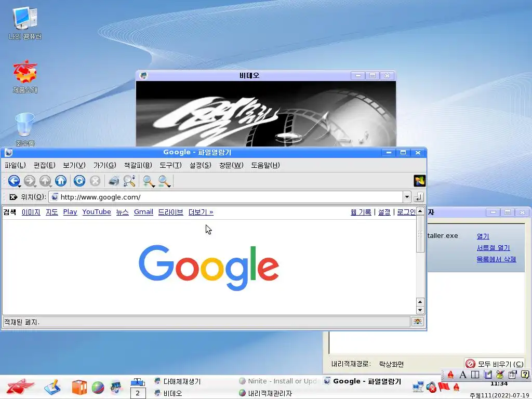532x399 pixels.
Task: Click the page scrollbar up arrow
Action: (420, 211)
